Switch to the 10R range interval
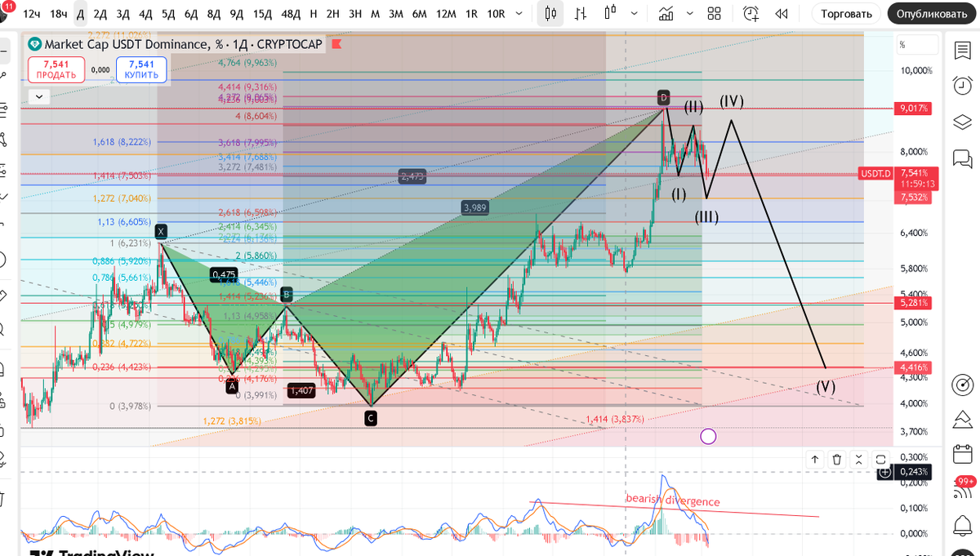The height and width of the screenshot is (556, 980). [496, 13]
